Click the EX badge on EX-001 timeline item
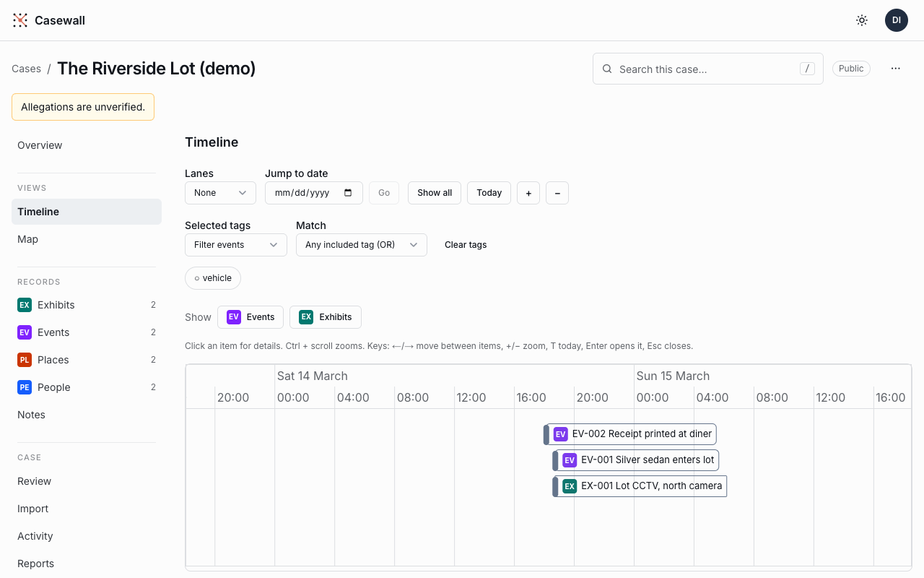 point(570,486)
